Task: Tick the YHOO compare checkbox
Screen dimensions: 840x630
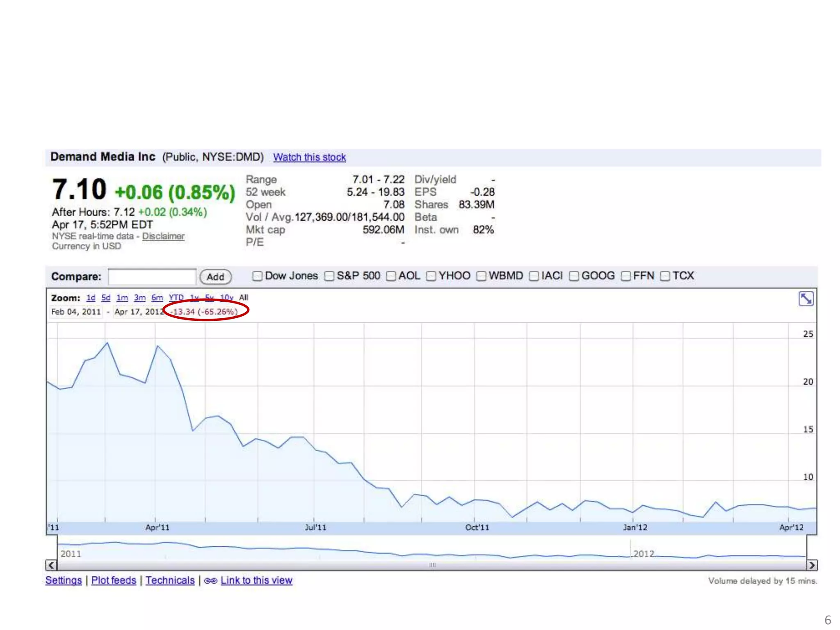Action: (x=431, y=276)
